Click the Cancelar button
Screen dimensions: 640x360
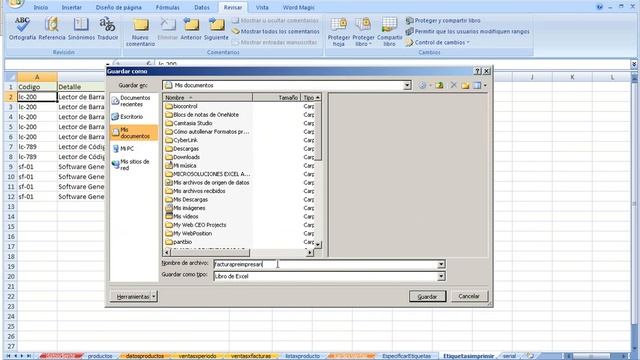click(469, 296)
